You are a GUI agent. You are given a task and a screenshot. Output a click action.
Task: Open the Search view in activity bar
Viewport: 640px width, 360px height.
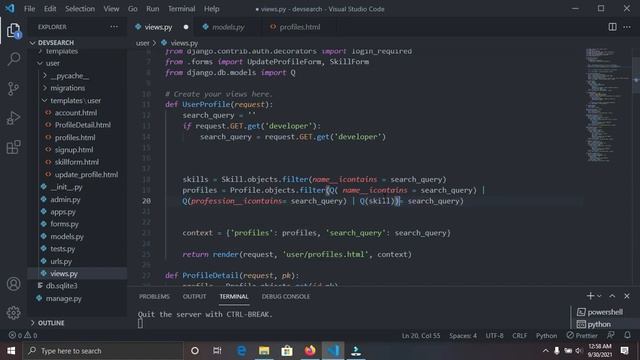[13, 59]
